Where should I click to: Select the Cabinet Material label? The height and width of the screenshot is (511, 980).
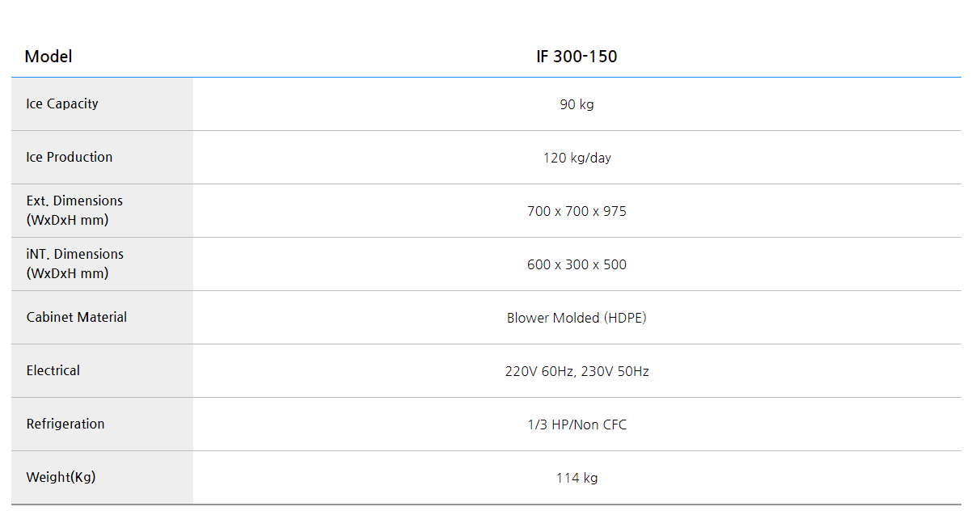pos(77,317)
